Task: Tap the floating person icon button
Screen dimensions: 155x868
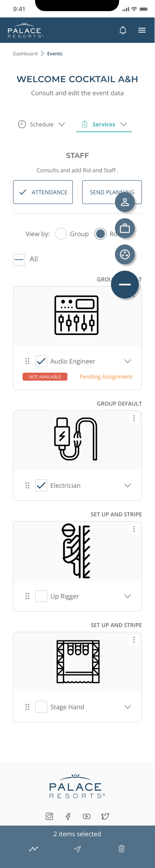Action: coord(125,202)
